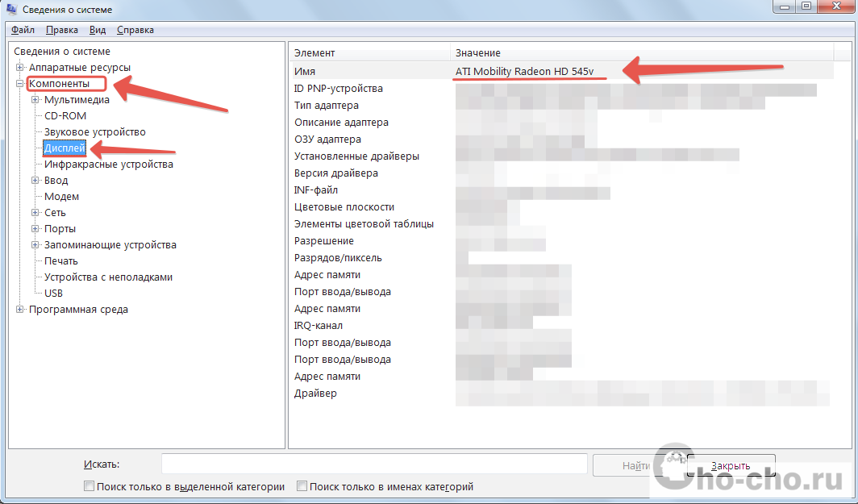Select the Дисплей tree item
858x504 pixels.
[65, 148]
